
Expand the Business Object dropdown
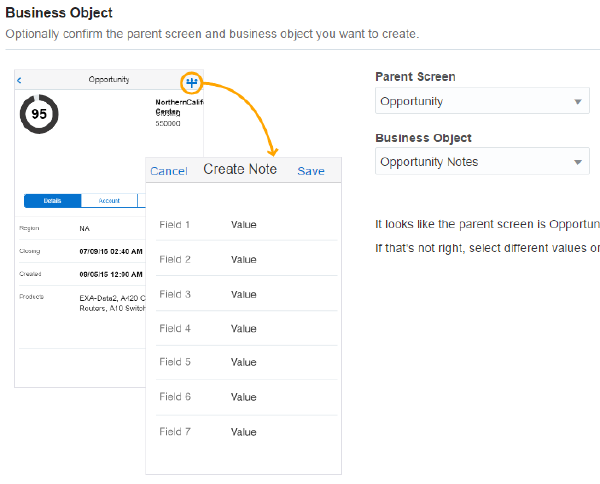482,162
